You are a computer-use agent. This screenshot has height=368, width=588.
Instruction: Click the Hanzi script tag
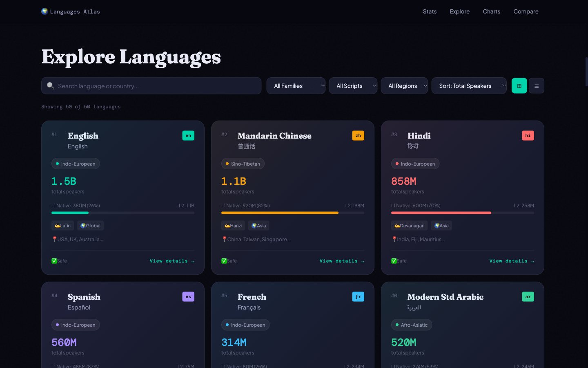coord(233,226)
